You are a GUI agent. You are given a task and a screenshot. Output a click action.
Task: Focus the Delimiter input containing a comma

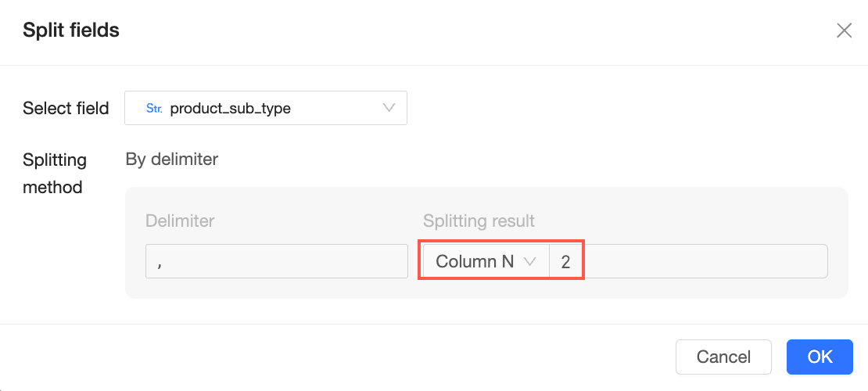point(277,262)
